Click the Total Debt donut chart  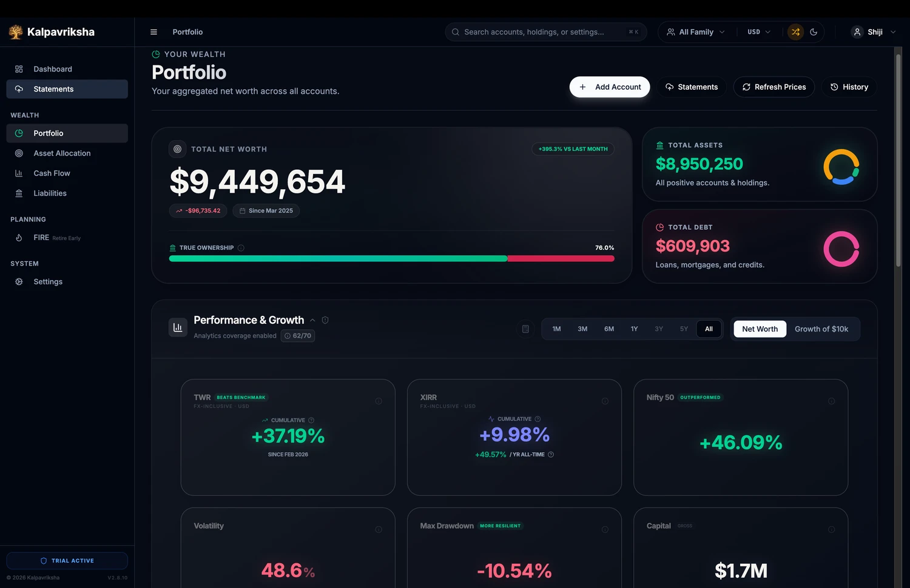841,249
